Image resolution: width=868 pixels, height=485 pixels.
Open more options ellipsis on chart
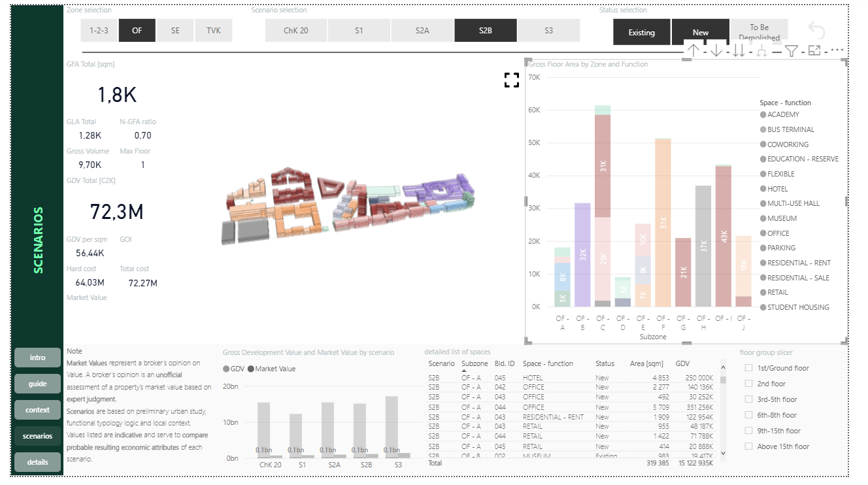point(837,50)
